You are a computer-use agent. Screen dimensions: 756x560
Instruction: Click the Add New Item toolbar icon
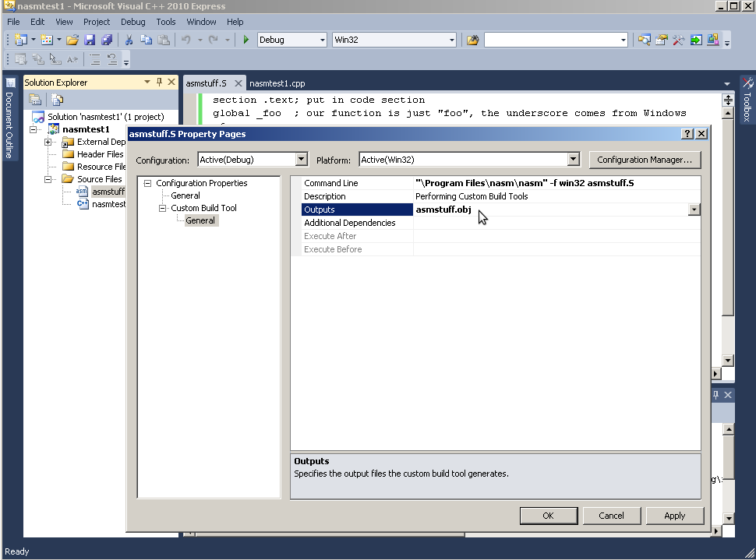tap(47, 40)
